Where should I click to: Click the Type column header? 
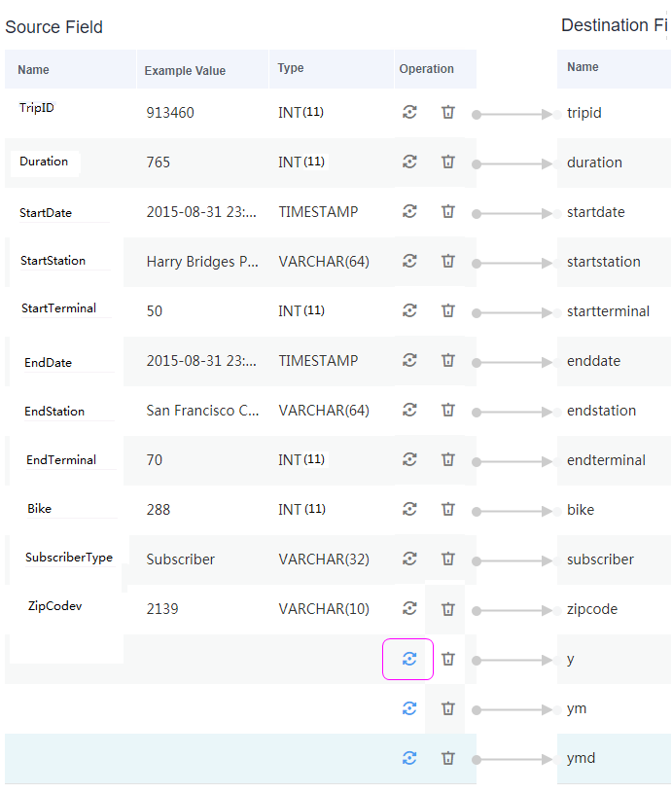point(291,68)
